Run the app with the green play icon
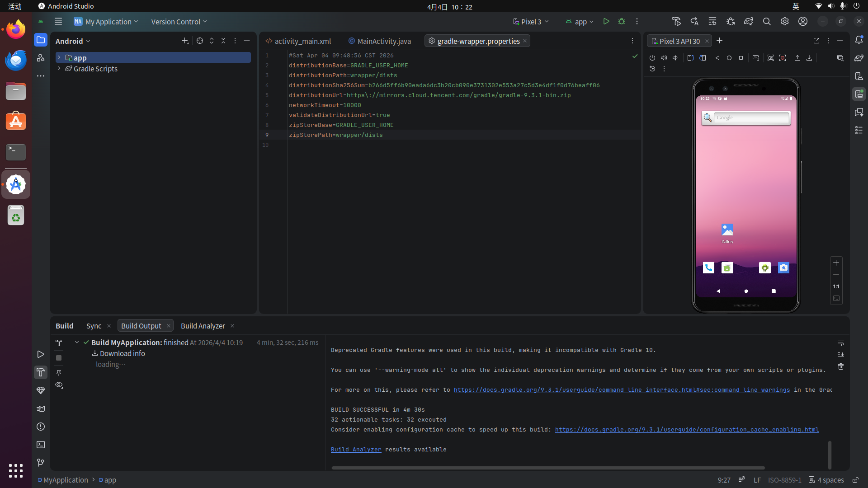This screenshot has height=488, width=868. [x=606, y=22]
